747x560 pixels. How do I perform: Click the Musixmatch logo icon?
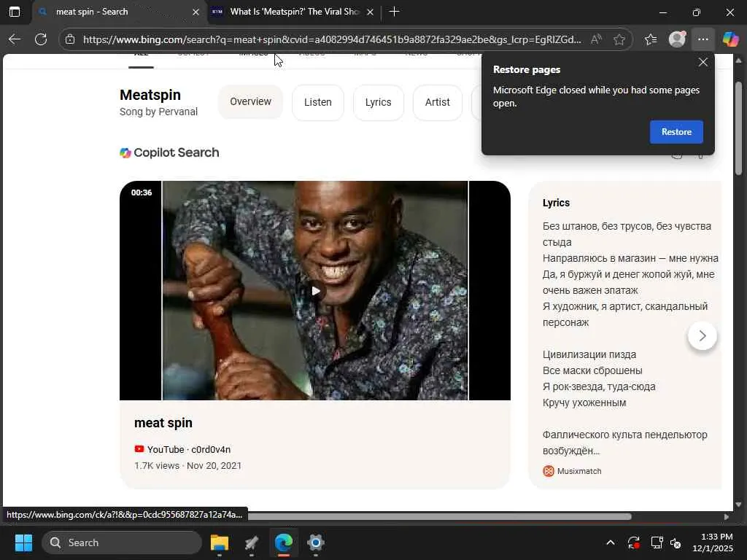[x=549, y=471]
